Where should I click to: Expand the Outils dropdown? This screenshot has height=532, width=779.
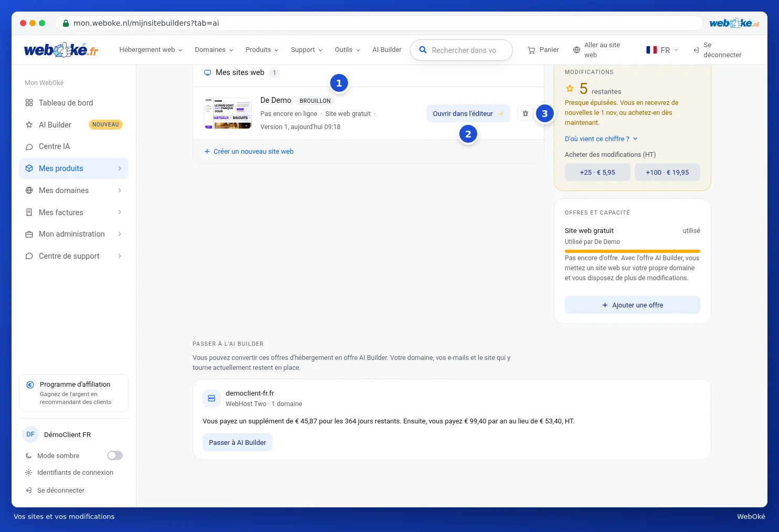pos(348,50)
